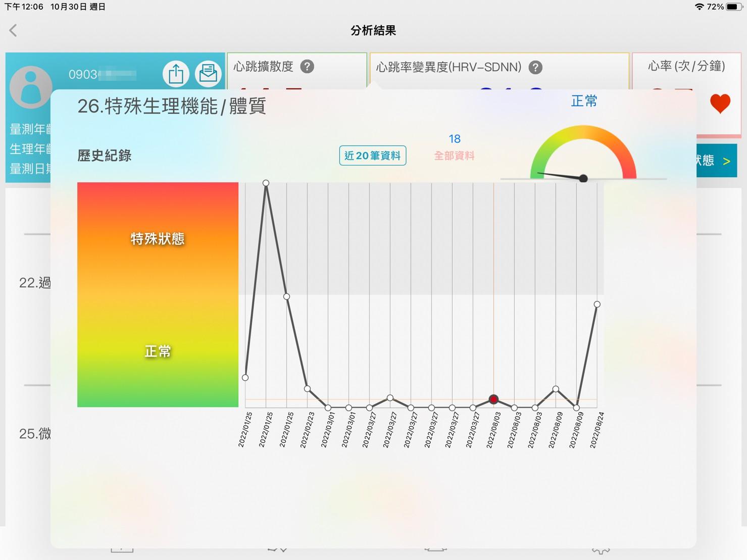
Task: Tap the last data point 2022/08/24
Action: pos(597,304)
